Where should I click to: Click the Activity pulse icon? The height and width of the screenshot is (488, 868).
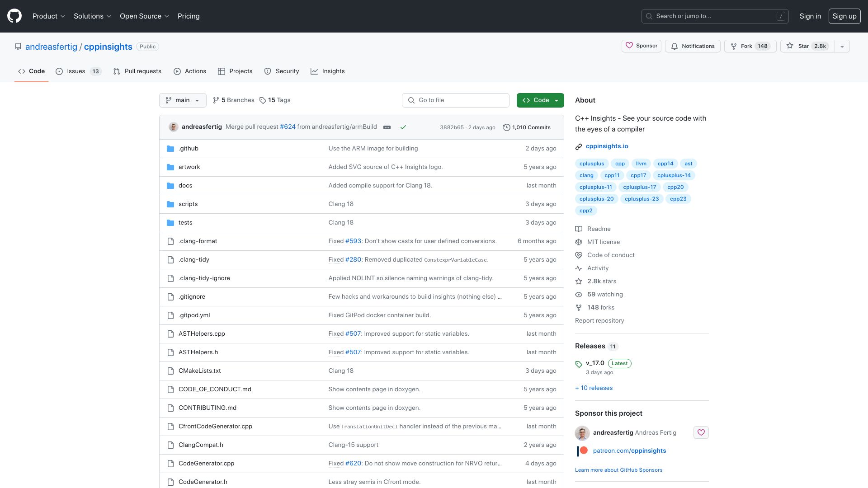pyautogui.click(x=579, y=268)
